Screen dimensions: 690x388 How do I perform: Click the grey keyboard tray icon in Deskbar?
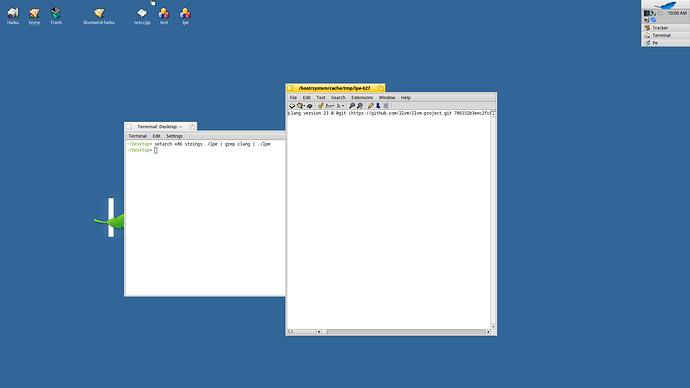click(x=660, y=13)
